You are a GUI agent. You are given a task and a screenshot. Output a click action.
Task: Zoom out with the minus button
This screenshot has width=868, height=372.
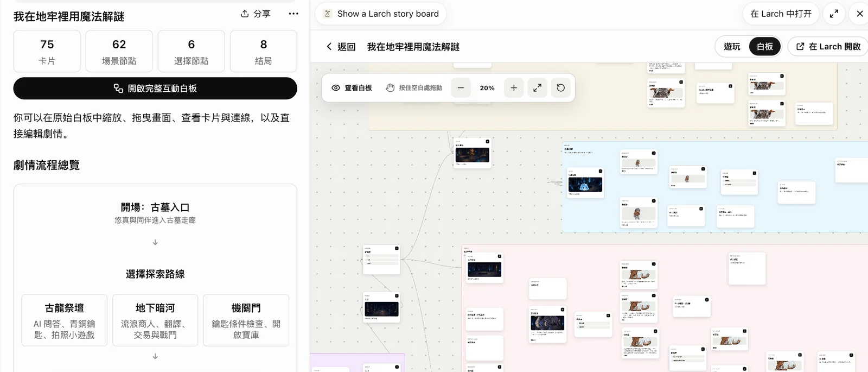(461, 88)
